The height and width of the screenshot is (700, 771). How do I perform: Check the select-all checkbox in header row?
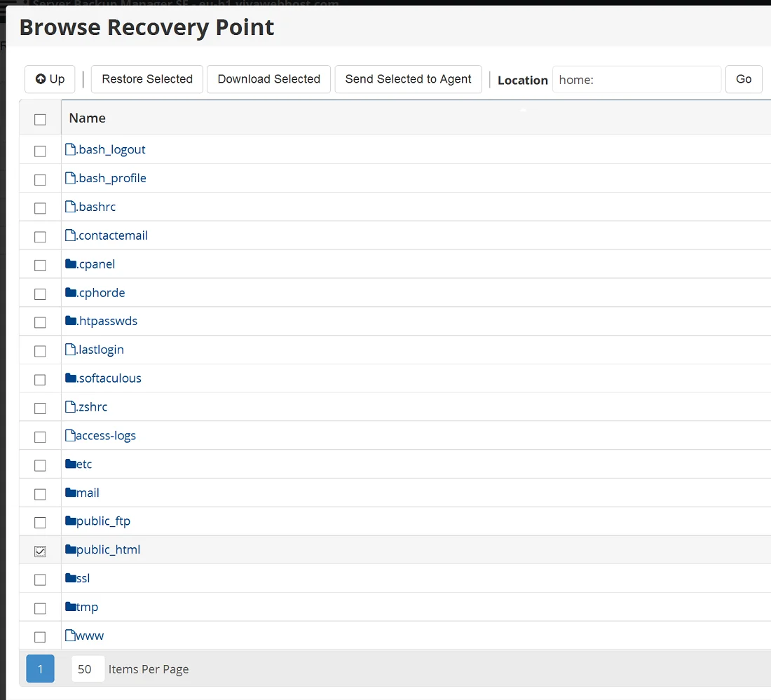coord(40,118)
